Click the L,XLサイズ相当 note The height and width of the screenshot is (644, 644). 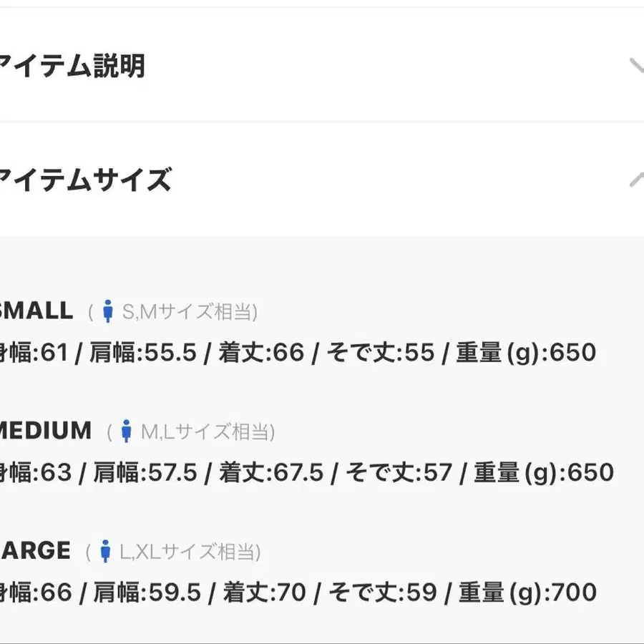[x=190, y=552]
